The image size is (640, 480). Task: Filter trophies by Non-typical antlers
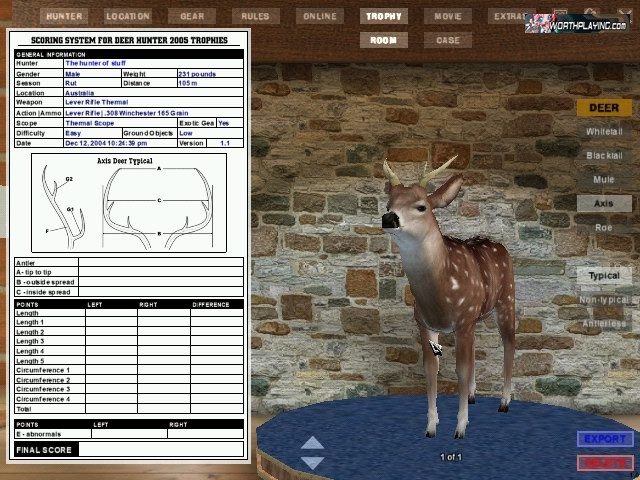coord(603,299)
